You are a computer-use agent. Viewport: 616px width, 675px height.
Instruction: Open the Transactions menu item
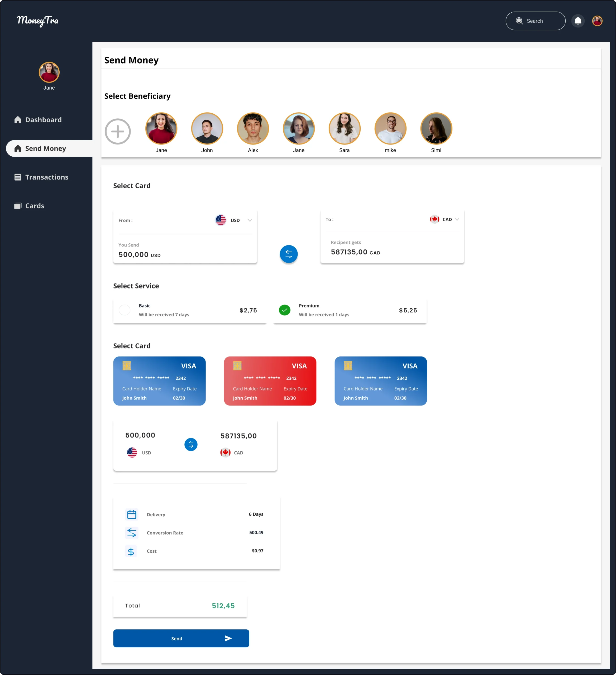[46, 177]
